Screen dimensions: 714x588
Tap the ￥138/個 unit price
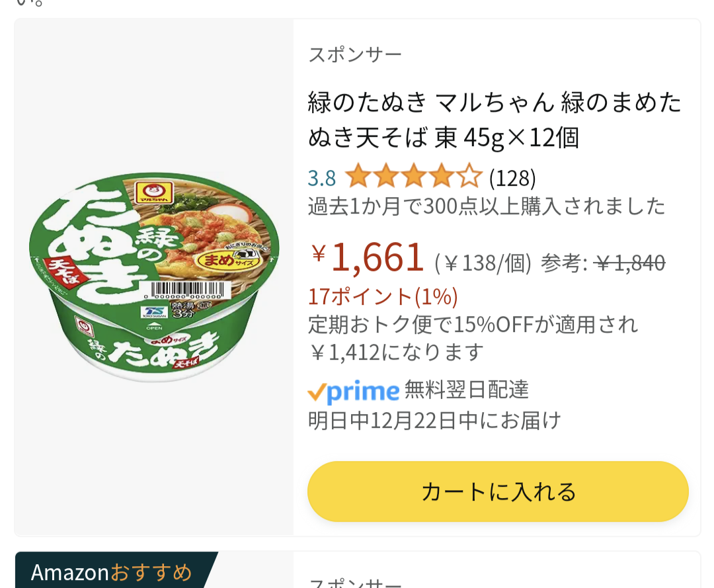pos(483,263)
